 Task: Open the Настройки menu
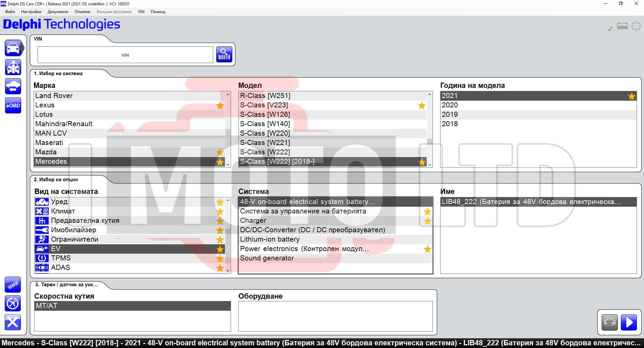[x=31, y=12]
